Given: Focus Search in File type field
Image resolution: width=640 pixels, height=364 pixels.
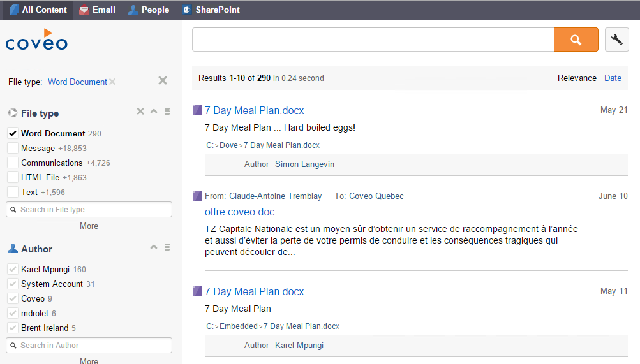Looking at the screenshot, I should [89, 210].
